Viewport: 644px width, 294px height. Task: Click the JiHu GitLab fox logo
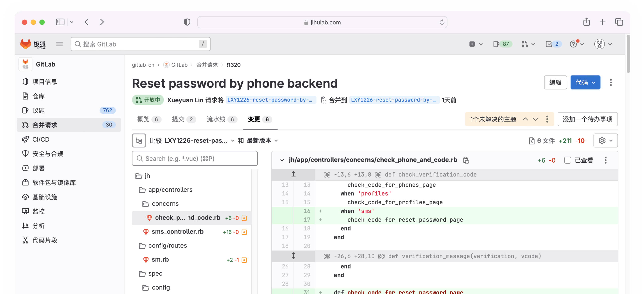33,44
